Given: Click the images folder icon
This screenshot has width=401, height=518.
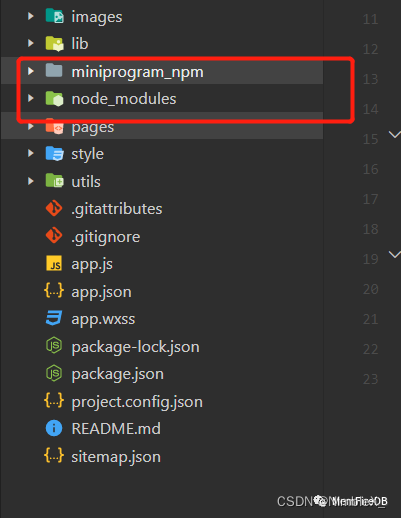Looking at the screenshot, I should click(x=54, y=16).
